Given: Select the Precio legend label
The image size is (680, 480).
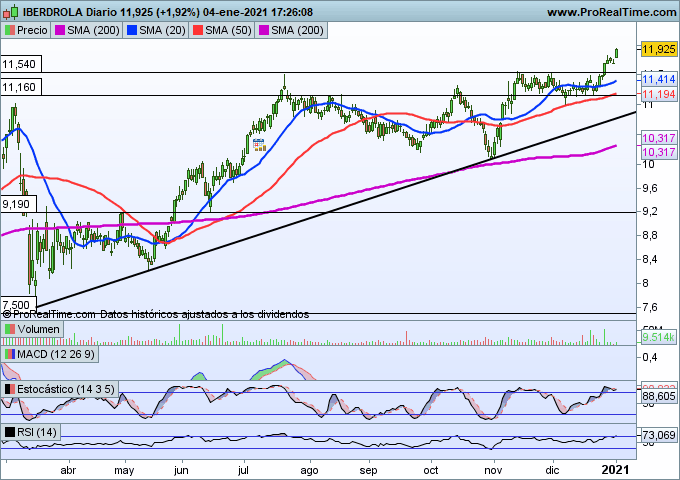Looking at the screenshot, I should click(32, 30).
